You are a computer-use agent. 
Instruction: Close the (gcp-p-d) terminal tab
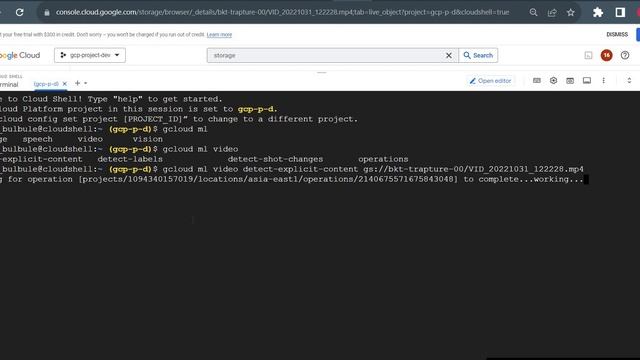pos(64,84)
